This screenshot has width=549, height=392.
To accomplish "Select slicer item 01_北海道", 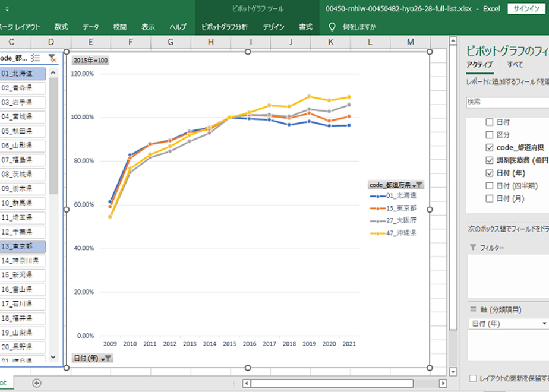I will point(23,74).
